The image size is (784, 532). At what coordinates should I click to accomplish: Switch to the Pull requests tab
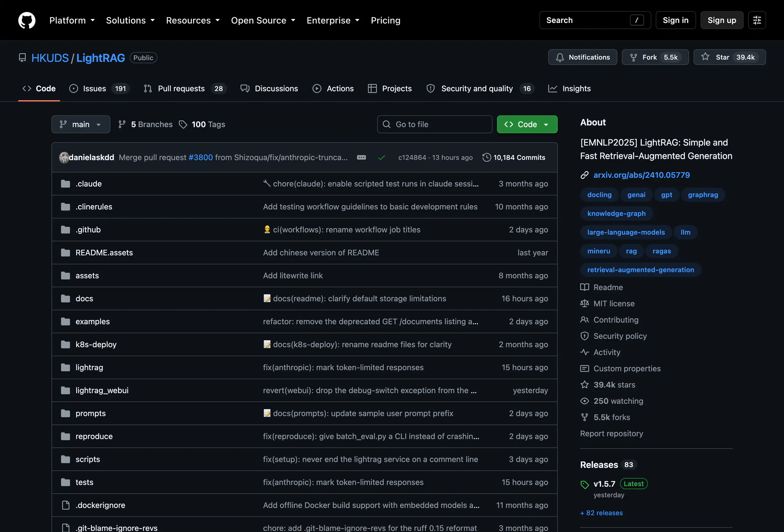tap(185, 89)
